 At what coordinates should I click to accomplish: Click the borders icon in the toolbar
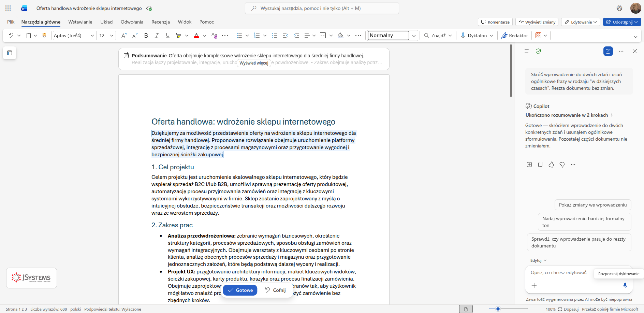tap(323, 35)
